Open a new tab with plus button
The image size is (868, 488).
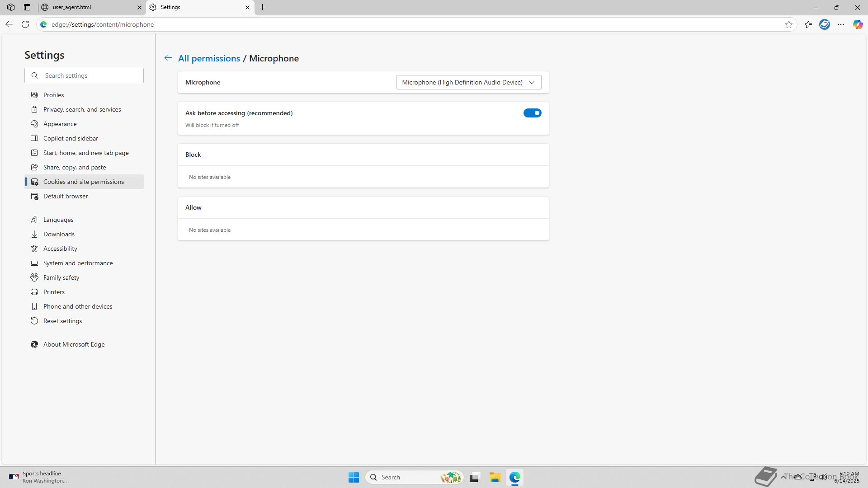(x=262, y=7)
